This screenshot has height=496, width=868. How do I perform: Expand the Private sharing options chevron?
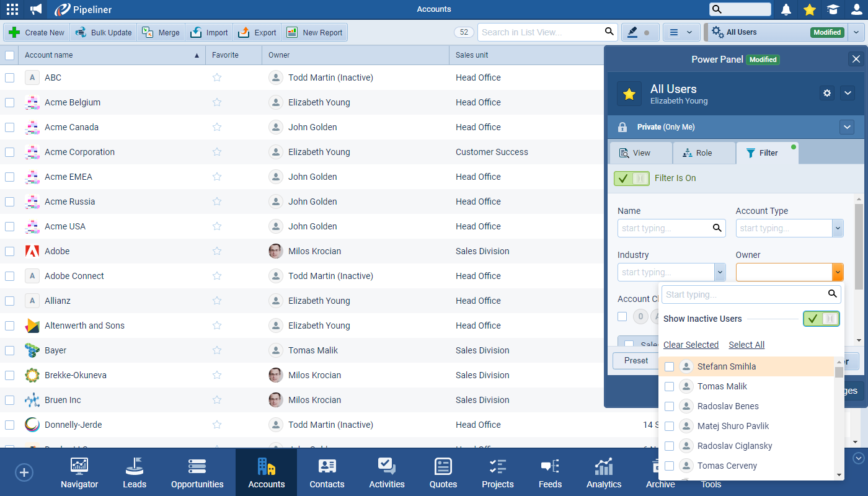point(847,127)
